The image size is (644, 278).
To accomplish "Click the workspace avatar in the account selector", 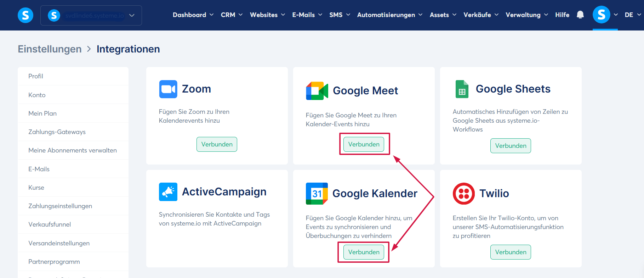I will click(x=54, y=15).
